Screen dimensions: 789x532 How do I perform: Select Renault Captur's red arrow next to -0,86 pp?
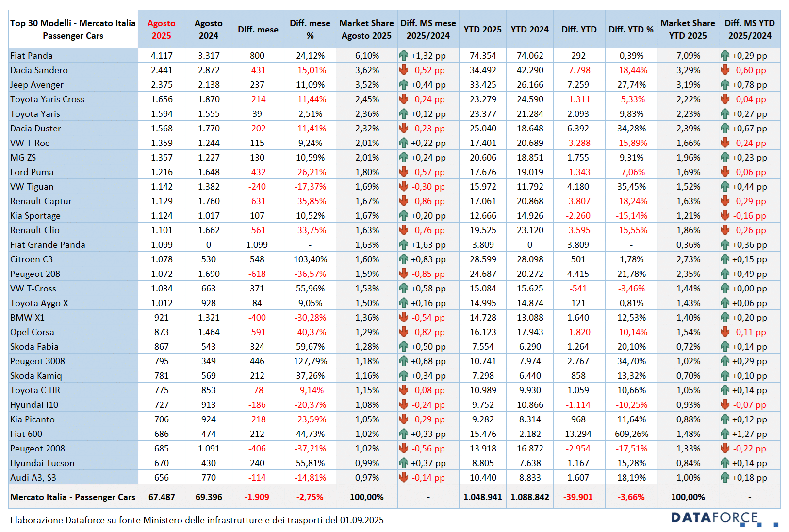coord(404,201)
